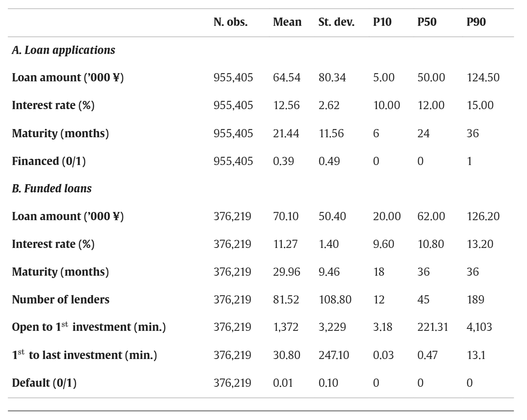
Task: Click the mean value 64.54
Action: 286,77
